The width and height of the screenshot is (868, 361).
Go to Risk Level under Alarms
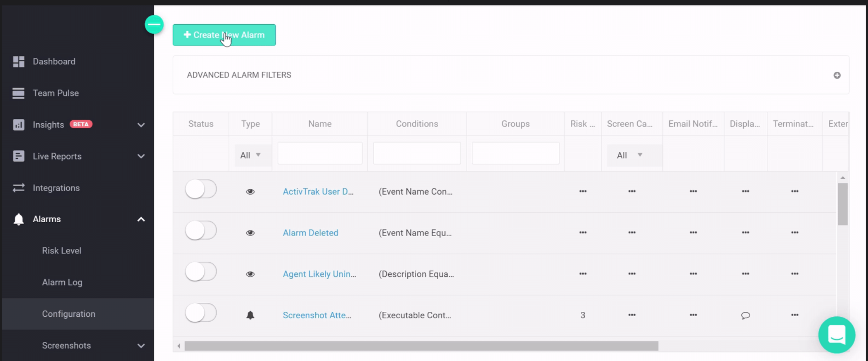[62, 251]
